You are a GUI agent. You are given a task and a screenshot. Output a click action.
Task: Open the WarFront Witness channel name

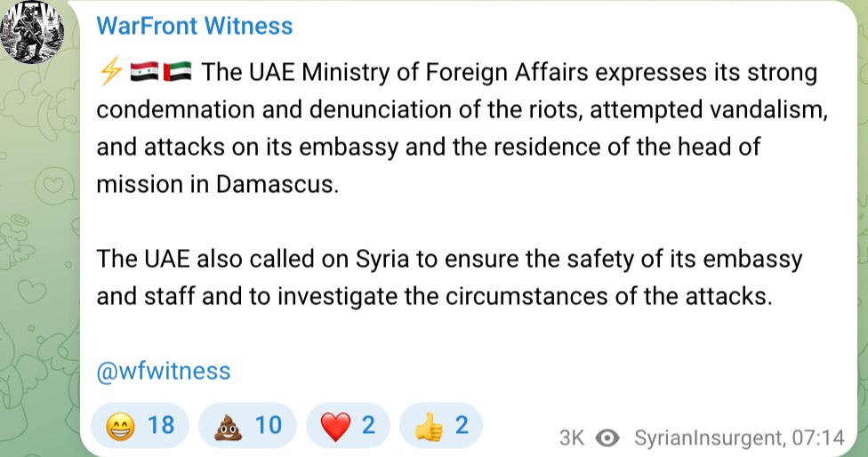(x=194, y=26)
